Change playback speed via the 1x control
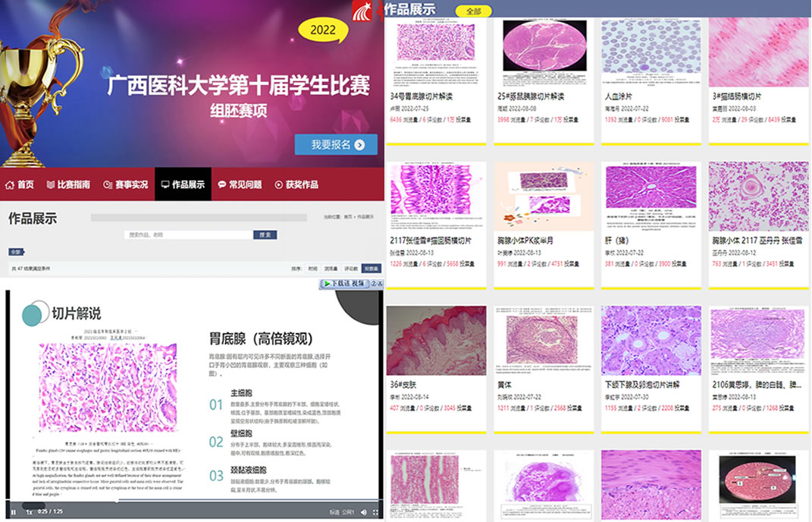The image size is (812, 522). coord(30,512)
